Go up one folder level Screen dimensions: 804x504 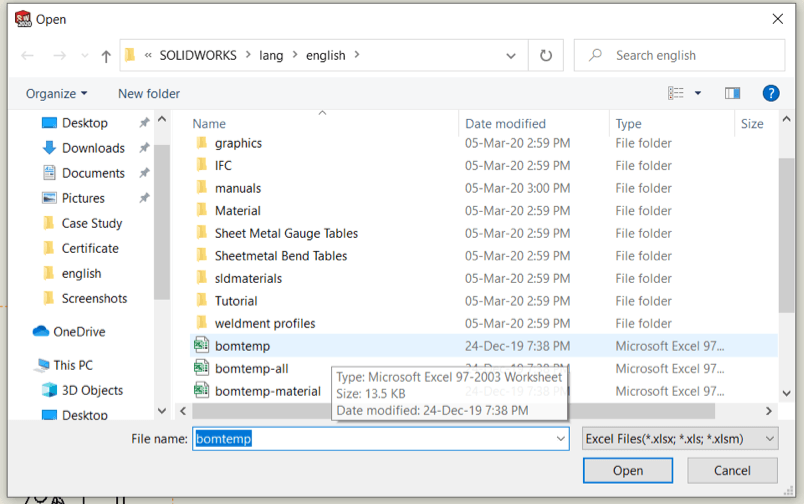[x=106, y=55]
